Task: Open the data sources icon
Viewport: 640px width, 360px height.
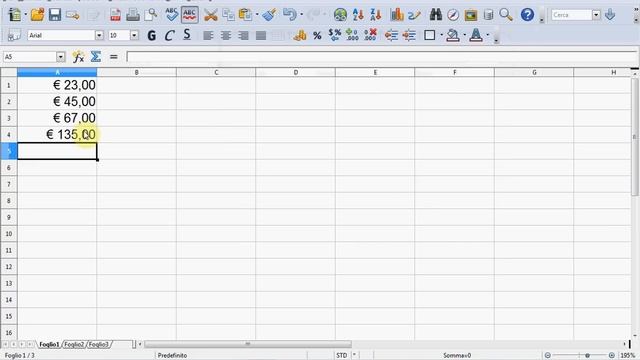Action: tap(488, 15)
